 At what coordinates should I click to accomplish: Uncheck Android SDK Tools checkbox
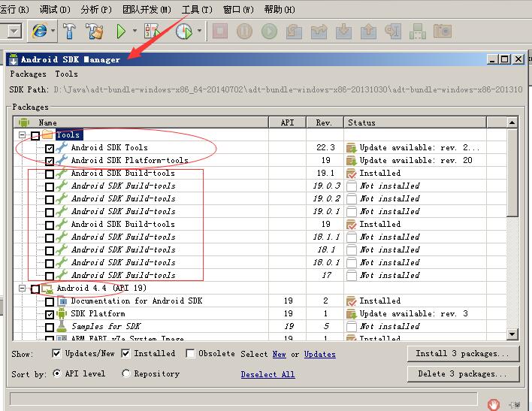tap(50, 148)
